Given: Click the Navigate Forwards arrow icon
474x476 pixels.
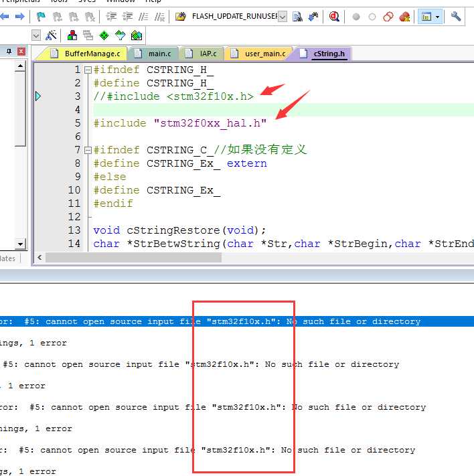Looking at the screenshot, I should pyautogui.click(x=20, y=16).
